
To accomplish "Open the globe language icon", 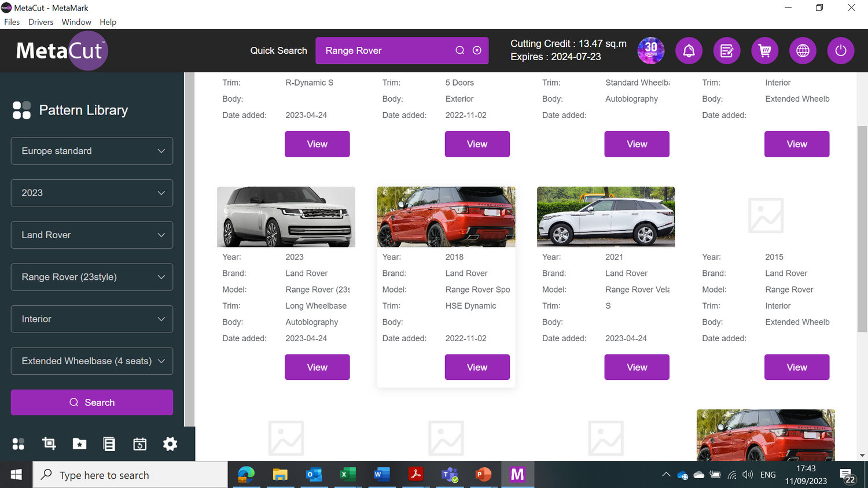I will 803,51.
